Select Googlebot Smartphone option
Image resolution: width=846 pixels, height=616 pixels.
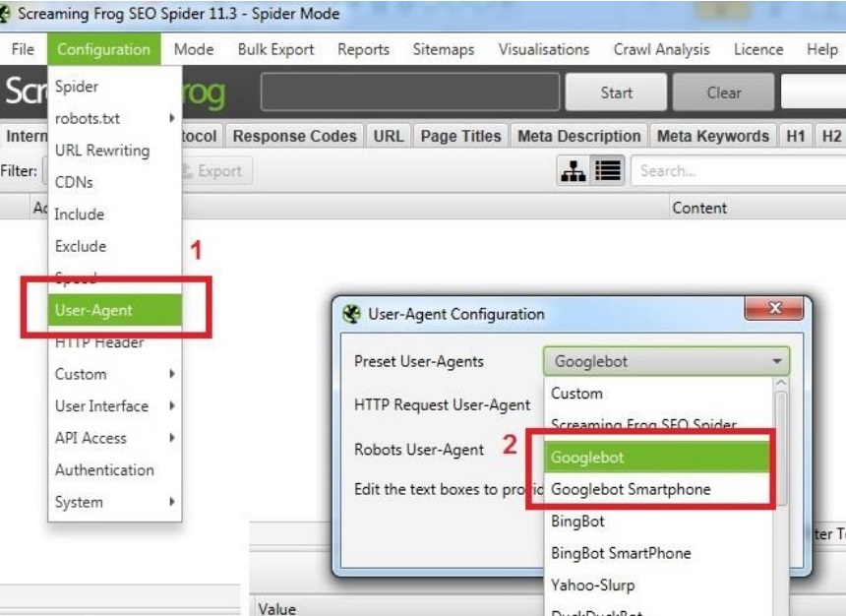coord(658,489)
